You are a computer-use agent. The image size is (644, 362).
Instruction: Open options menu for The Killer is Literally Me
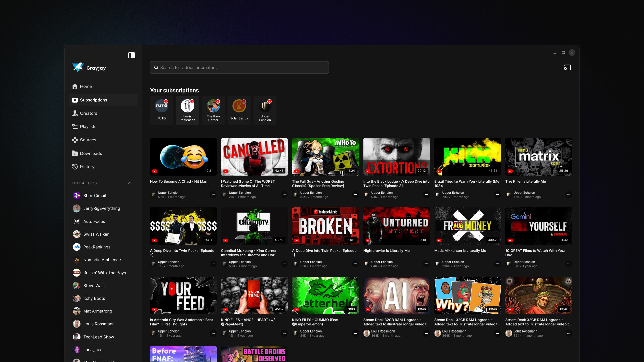click(569, 195)
